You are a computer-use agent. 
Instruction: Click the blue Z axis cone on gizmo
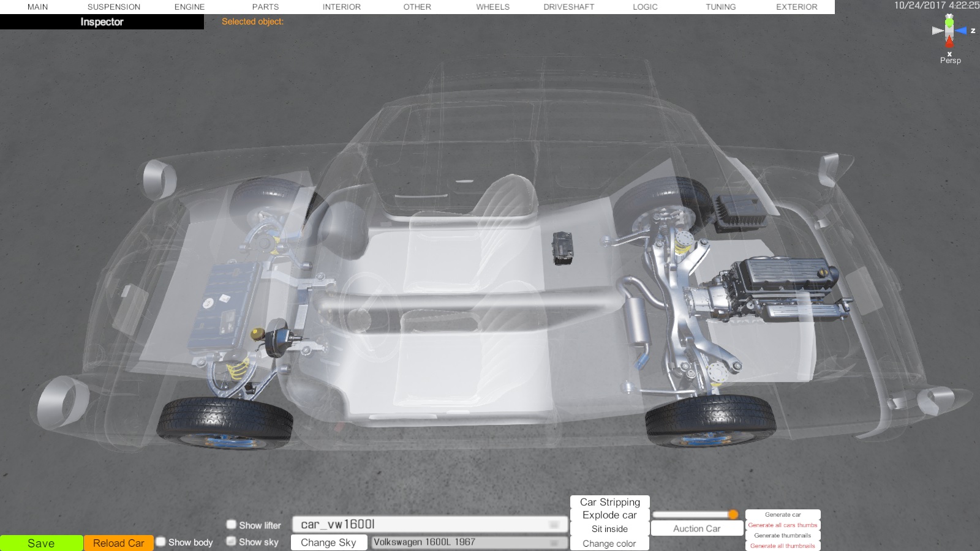tap(961, 31)
